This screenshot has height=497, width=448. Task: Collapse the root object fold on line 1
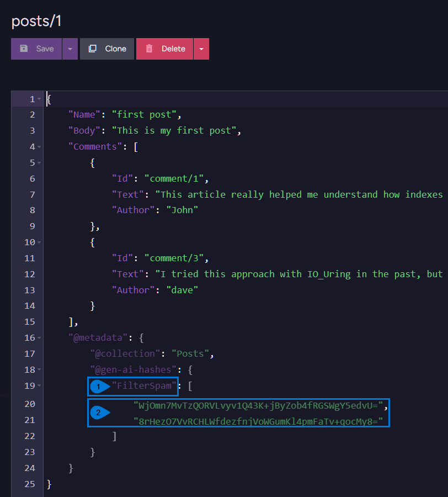pyautogui.click(x=39, y=99)
